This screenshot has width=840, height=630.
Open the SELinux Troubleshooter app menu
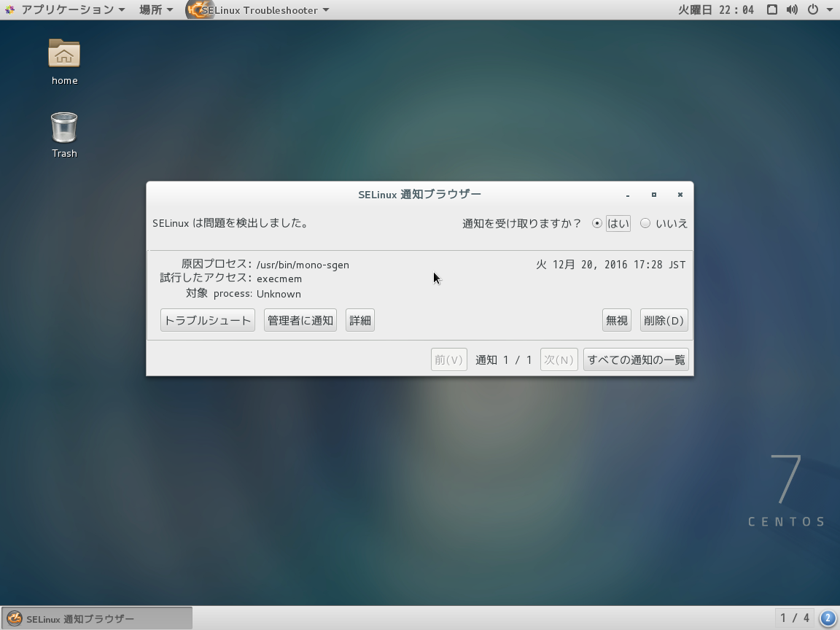[x=259, y=9]
